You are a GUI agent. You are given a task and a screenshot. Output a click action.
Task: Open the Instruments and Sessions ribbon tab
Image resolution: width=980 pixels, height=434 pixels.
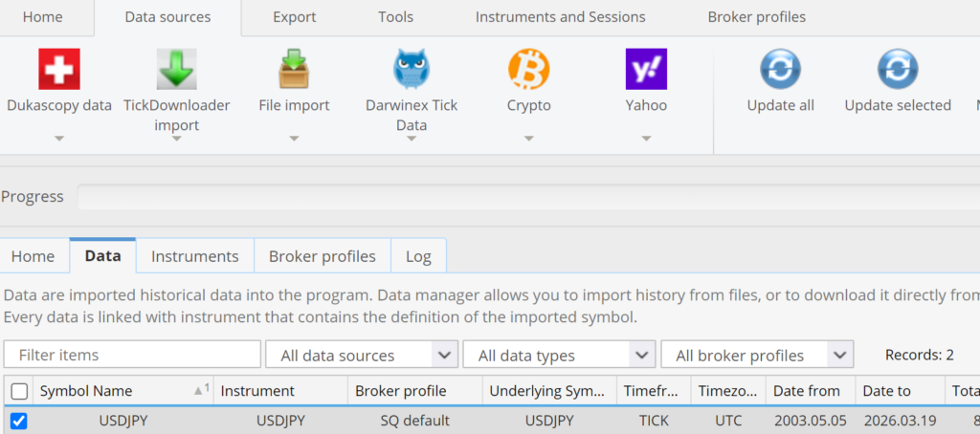coord(560,17)
